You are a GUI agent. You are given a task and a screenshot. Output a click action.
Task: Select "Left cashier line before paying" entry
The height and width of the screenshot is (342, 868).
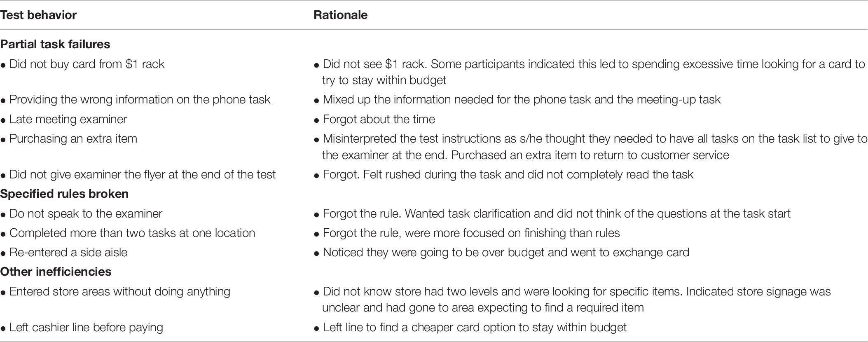[x=86, y=327]
